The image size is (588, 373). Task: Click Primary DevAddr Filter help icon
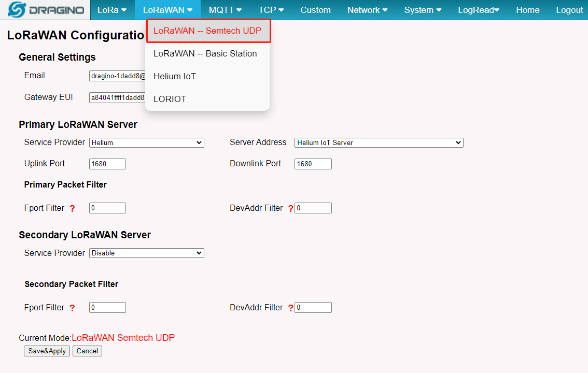pyautogui.click(x=290, y=209)
